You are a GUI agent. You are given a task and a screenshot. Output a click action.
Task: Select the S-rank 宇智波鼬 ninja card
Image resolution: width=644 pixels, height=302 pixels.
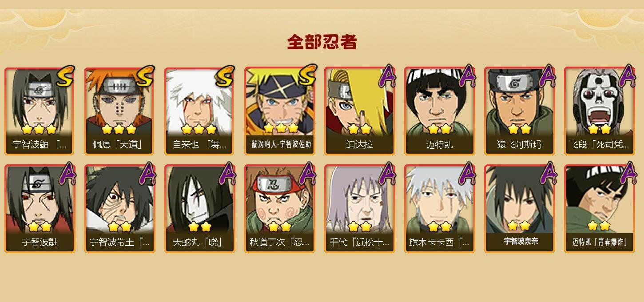(40, 111)
